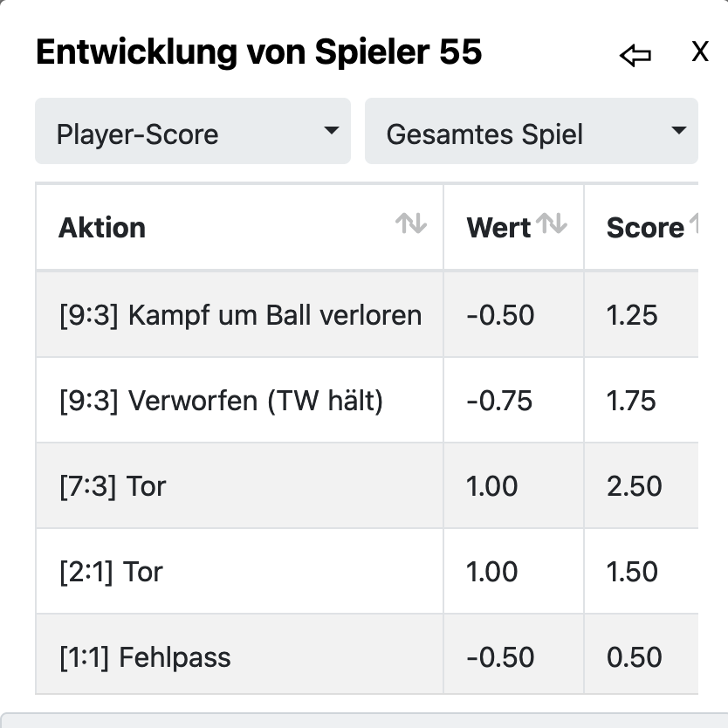The height and width of the screenshot is (728, 728).
Task: Sort by Score column sort icon
Action: click(x=694, y=224)
